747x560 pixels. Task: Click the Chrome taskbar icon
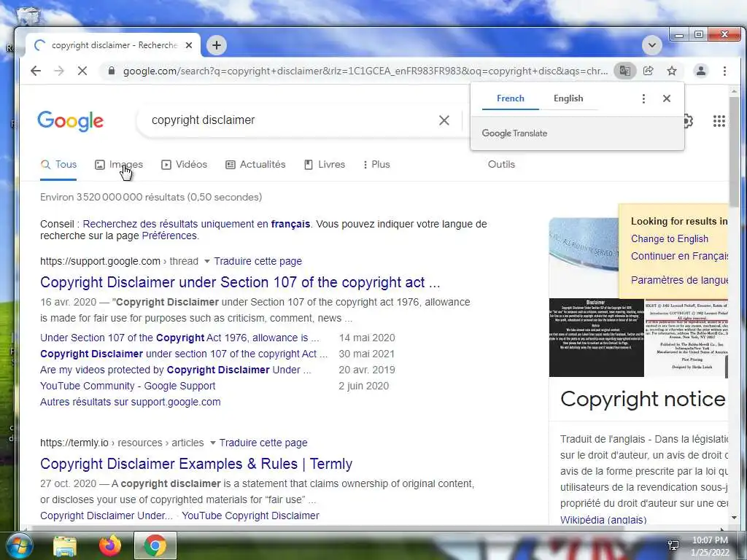pyautogui.click(x=155, y=545)
